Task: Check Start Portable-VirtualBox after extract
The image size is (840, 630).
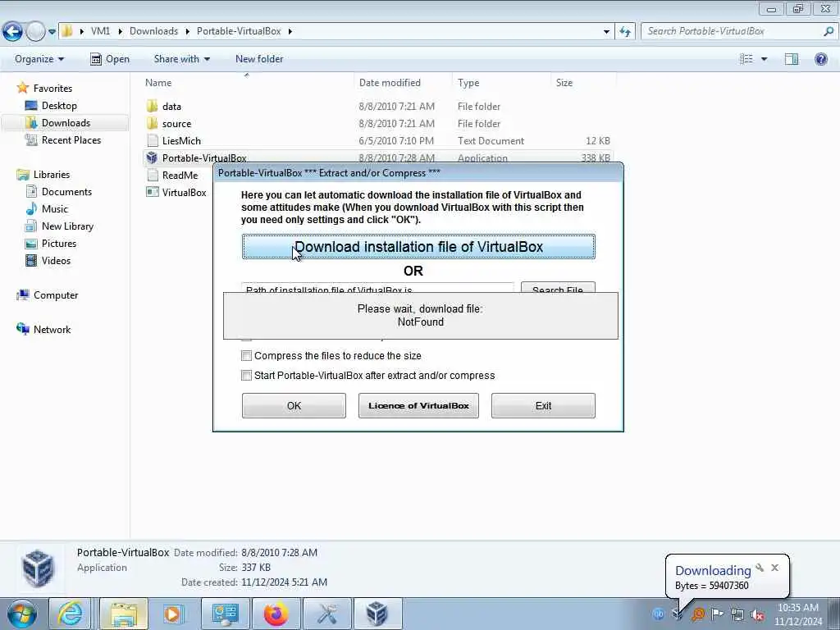Action: click(x=246, y=376)
